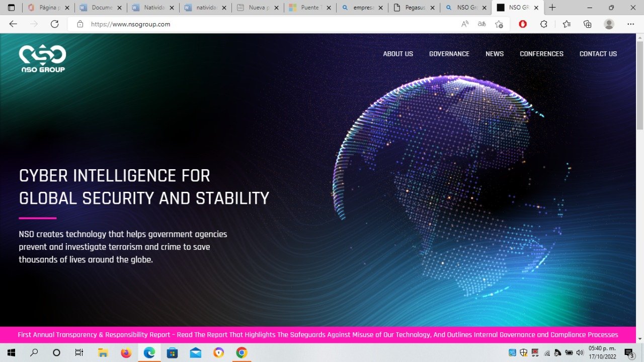Open the Read Aloud feature
The height and width of the screenshot is (362, 644).
tap(465, 24)
